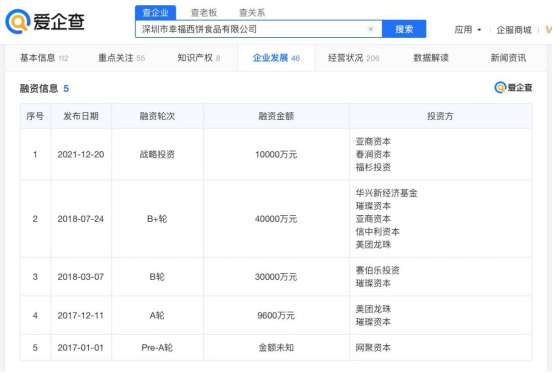Open the 基本信息 tab

pyautogui.click(x=44, y=58)
